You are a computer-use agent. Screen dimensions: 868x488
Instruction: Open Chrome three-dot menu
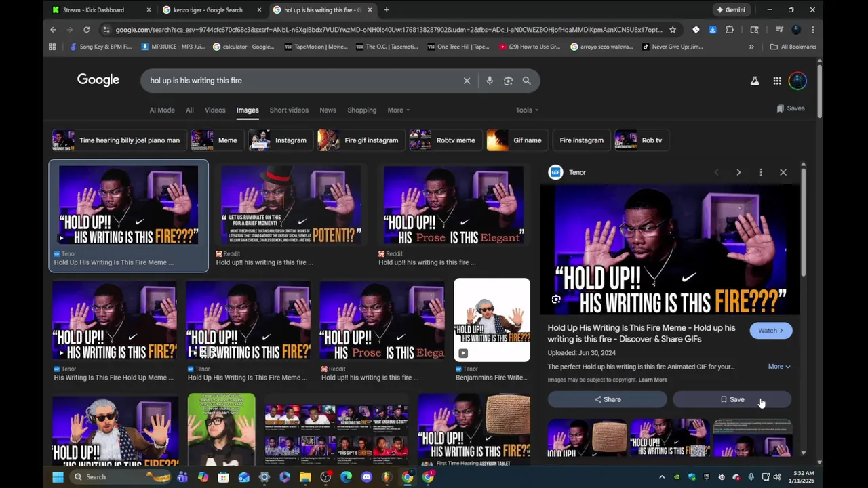coord(812,30)
